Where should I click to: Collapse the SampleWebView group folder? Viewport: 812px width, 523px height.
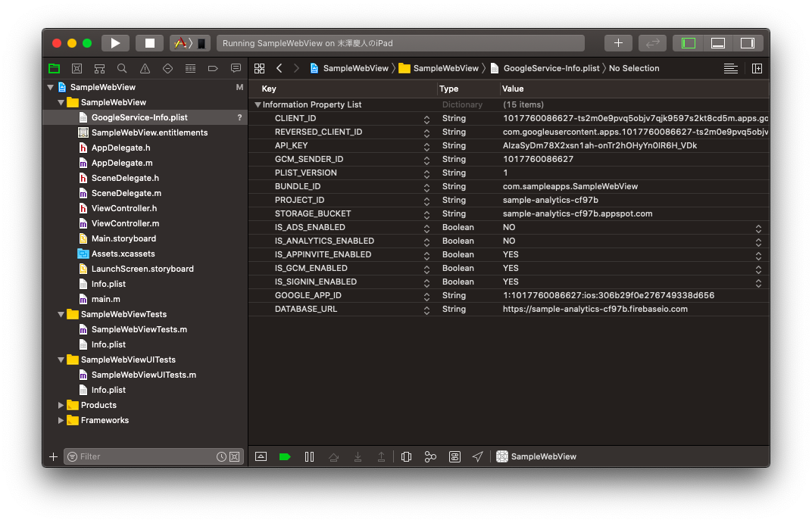click(x=61, y=102)
